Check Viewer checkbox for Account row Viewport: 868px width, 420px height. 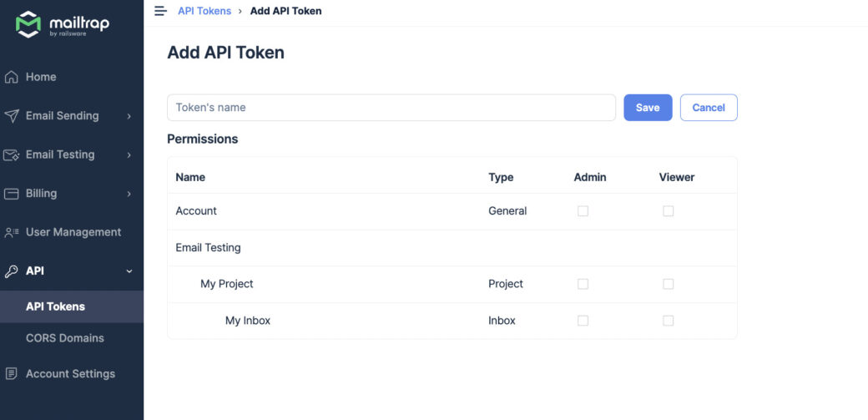[x=669, y=211]
